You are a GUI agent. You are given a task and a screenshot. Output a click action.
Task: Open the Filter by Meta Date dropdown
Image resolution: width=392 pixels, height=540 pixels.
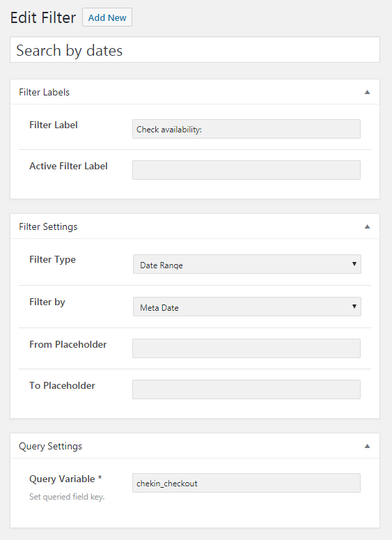[246, 307]
